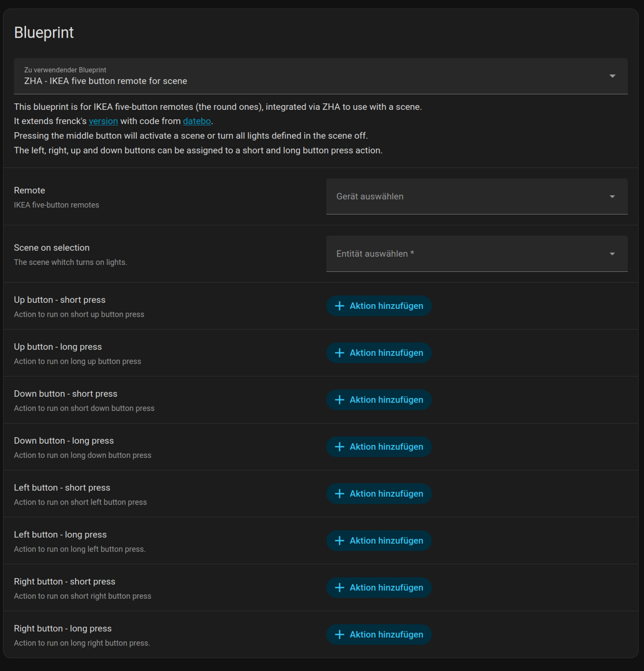Click plus icon for Up button short press

coord(339,306)
